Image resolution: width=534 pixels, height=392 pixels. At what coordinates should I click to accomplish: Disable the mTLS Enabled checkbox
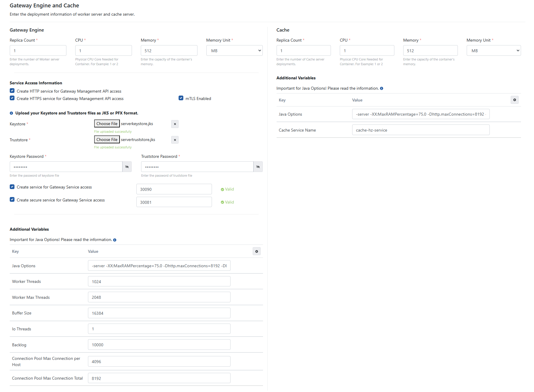click(x=181, y=98)
